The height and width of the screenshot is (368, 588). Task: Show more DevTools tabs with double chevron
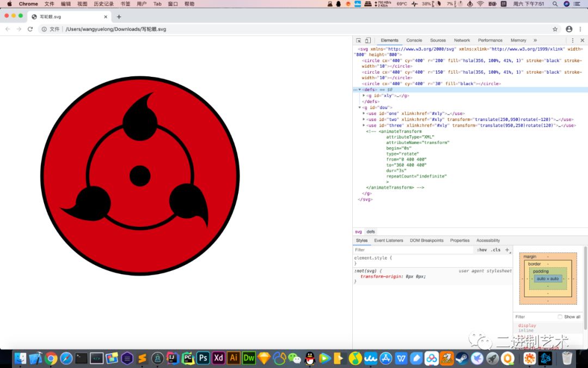(x=535, y=40)
